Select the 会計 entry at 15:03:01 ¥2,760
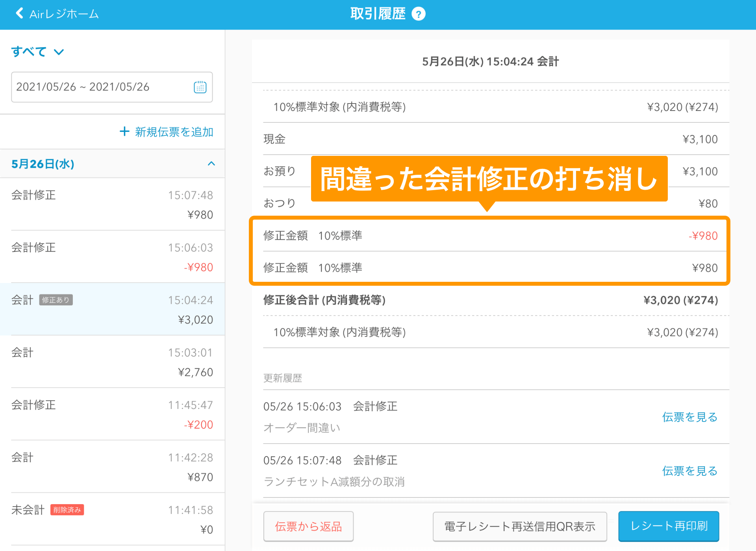Image resolution: width=756 pixels, height=551 pixels. click(x=112, y=361)
